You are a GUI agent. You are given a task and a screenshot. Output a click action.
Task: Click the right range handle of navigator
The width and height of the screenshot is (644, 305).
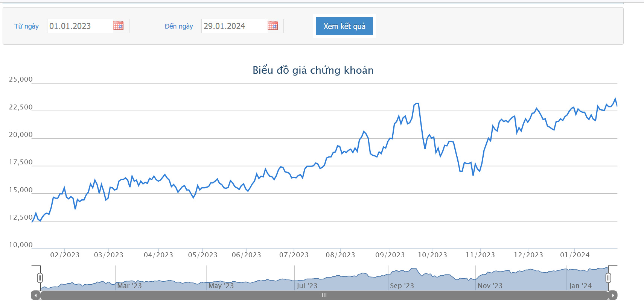(608, 278)
